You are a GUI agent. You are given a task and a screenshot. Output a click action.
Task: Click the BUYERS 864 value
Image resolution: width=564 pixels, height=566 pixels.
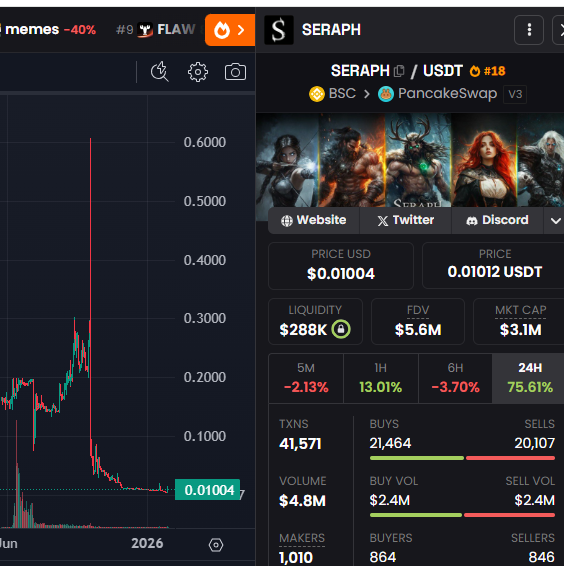tap(383, 557)
